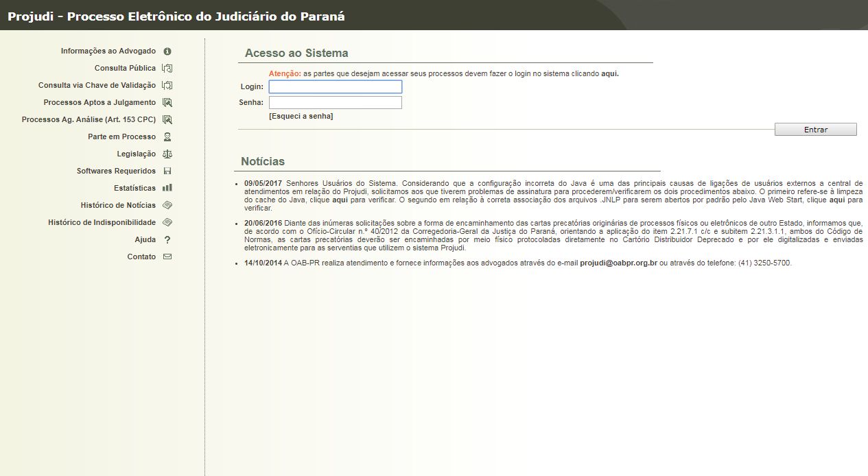Click the Projudi header title
868x476 pixels.
tap(176, 16)
